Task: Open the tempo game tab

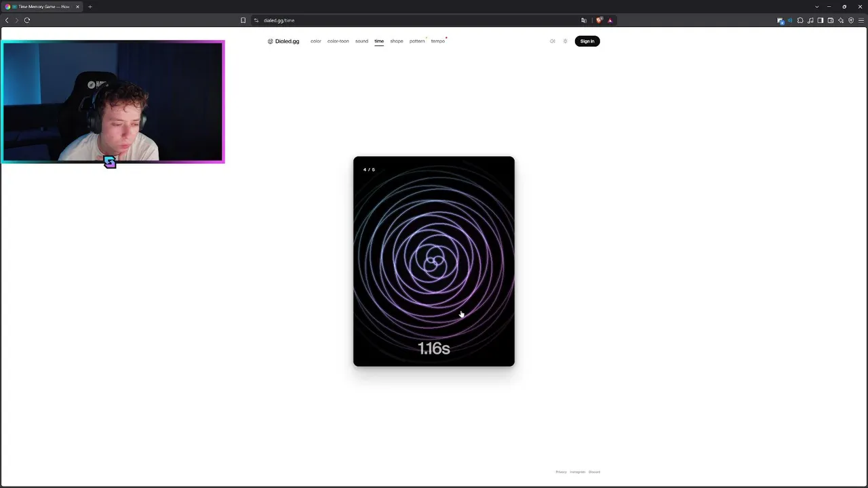Action: [438, 41]
